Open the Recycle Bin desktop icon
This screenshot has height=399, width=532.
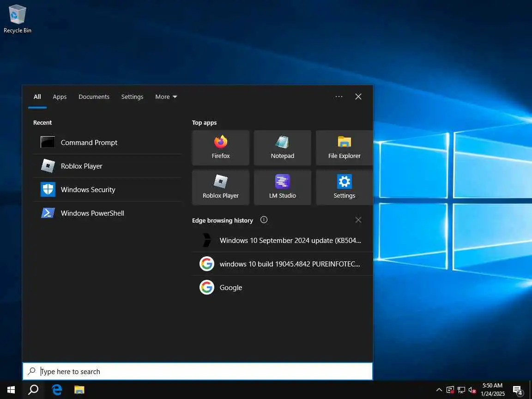17,19
